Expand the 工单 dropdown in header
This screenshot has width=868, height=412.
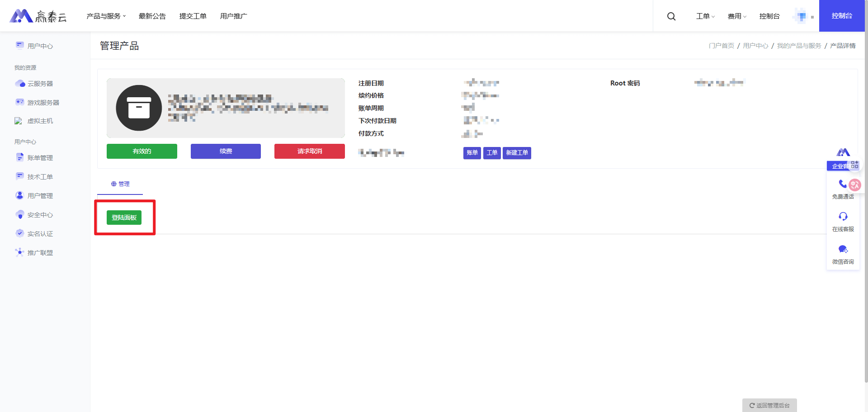pyautogui.click(x=705, y=16)
